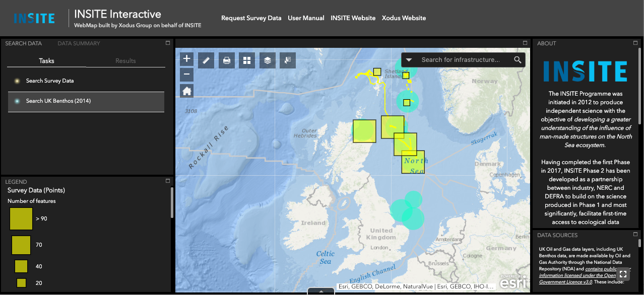The image size is (644, 295).
Task: Reset map to home extent
Action: (x=187, y=91)
